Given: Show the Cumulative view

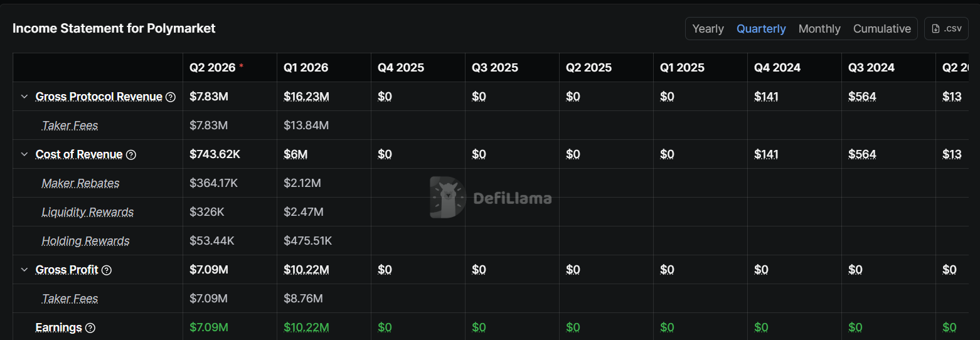Looking at the screenshot, I should (x=881, y=29).
